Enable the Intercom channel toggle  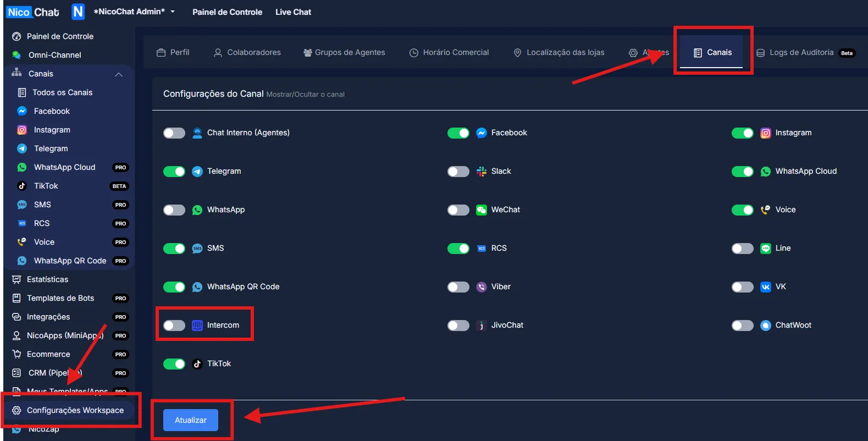pyautogui.click(x=174, y=326)
